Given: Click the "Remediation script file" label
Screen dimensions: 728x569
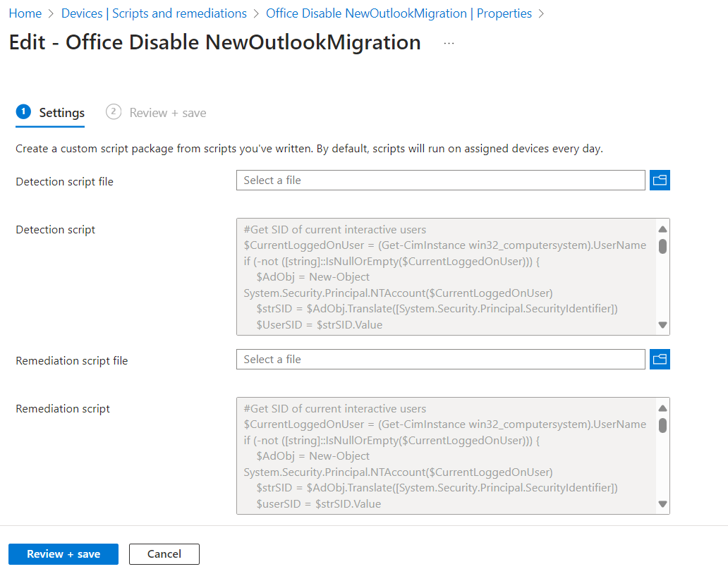Looking at the screenshot, I should click(x=71, y=360).
